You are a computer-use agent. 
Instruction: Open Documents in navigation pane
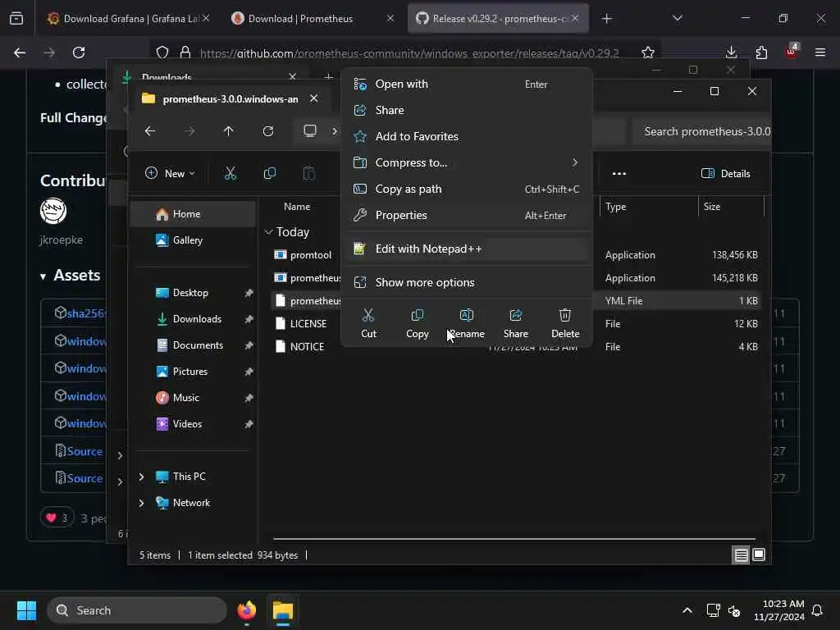pyautogui.click(x=194, y=345)
